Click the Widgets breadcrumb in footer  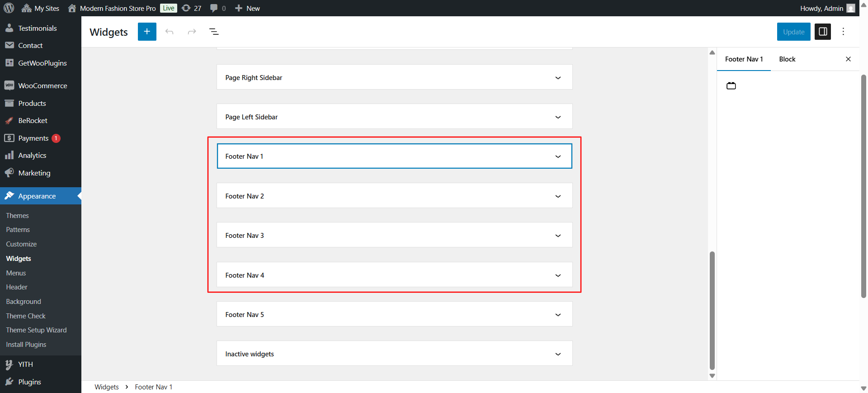(x=107, y=387)
